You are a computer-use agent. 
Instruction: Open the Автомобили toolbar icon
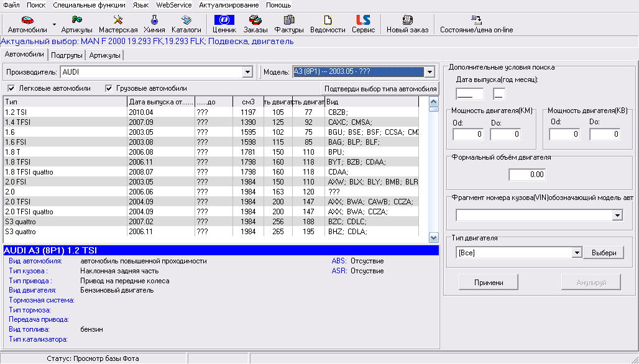tap(27, 24)
